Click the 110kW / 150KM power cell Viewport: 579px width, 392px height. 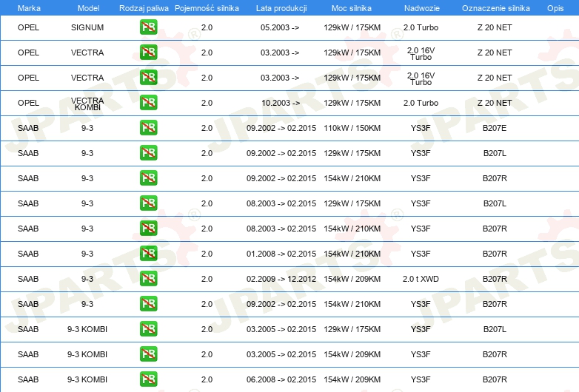352,128
